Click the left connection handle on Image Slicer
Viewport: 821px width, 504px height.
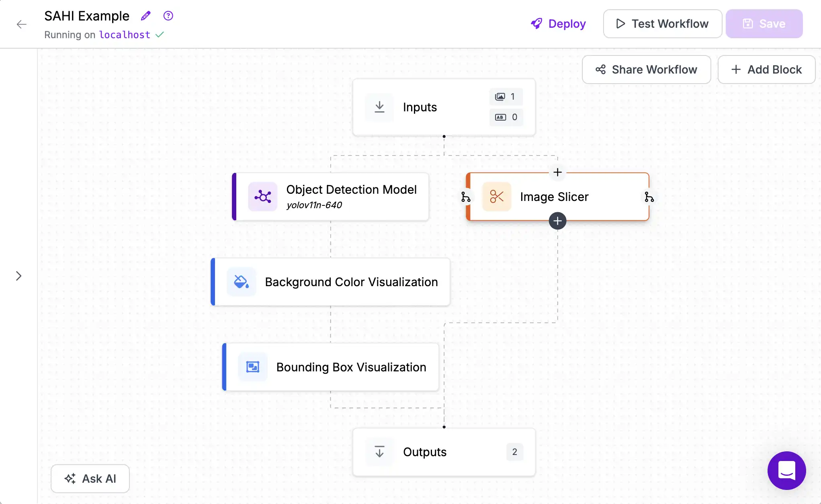pyautogui.click(x=465, y=197)
